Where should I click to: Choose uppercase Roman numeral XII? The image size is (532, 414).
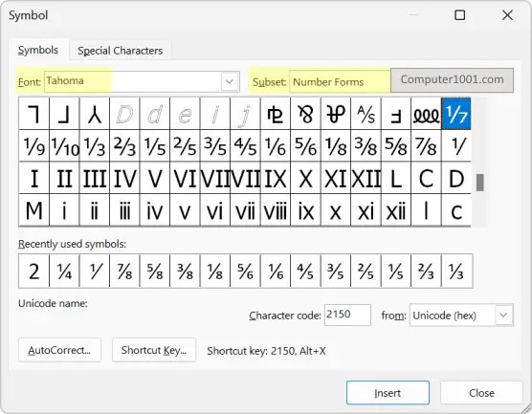coord(366,178)
